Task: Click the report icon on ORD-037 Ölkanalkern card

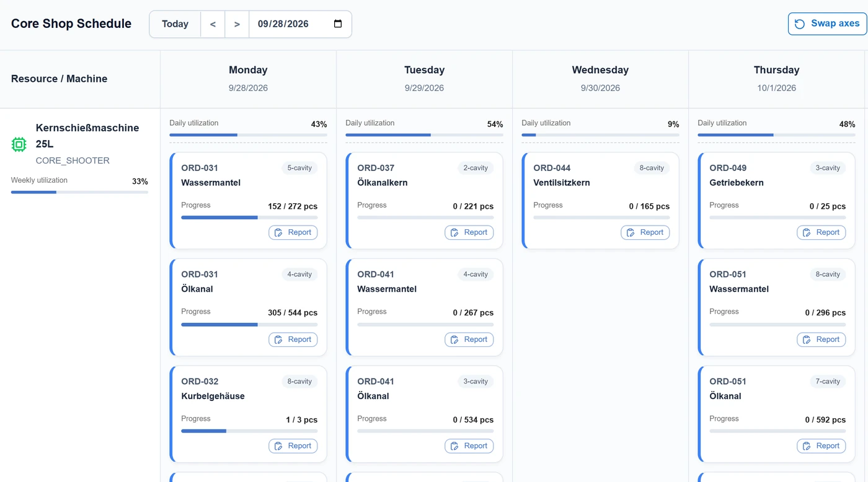Action: click(x=455, y=232)
